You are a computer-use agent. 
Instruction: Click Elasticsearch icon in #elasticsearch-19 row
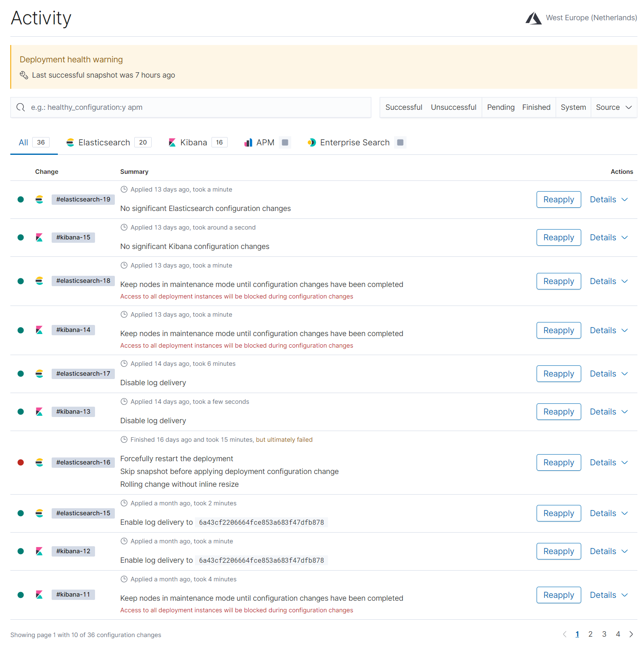point(39,199)
